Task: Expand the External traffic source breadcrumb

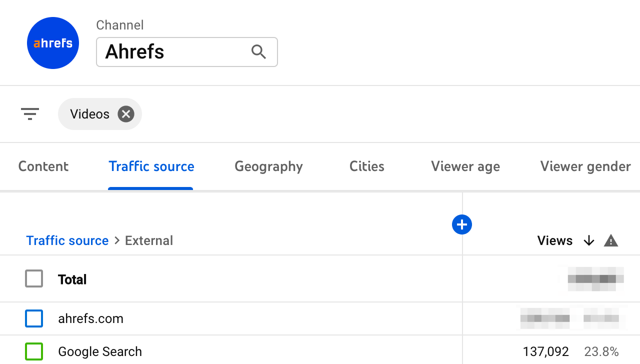Action: coord(148,240)
